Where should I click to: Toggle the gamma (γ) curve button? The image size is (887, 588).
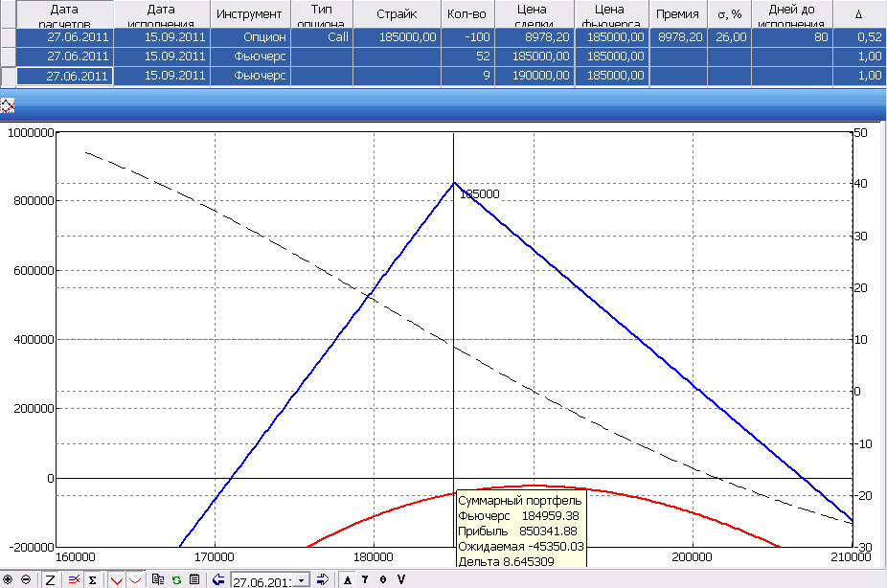pos(365,579)
